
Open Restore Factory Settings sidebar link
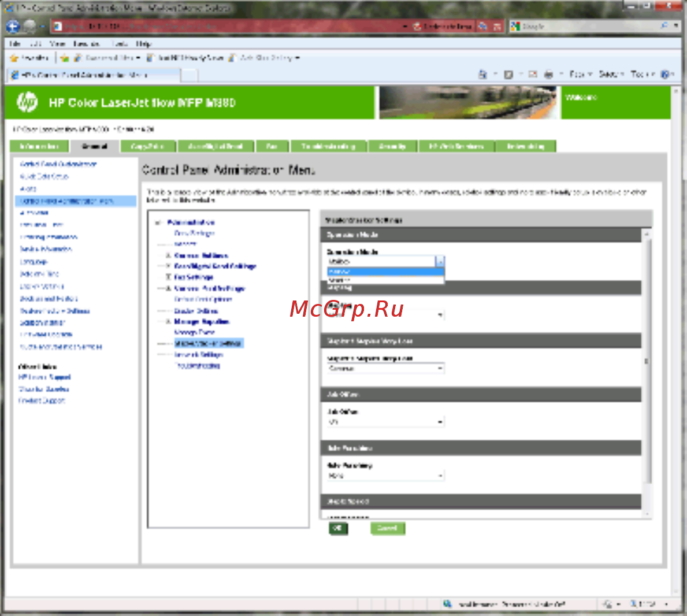click(55, 311)
